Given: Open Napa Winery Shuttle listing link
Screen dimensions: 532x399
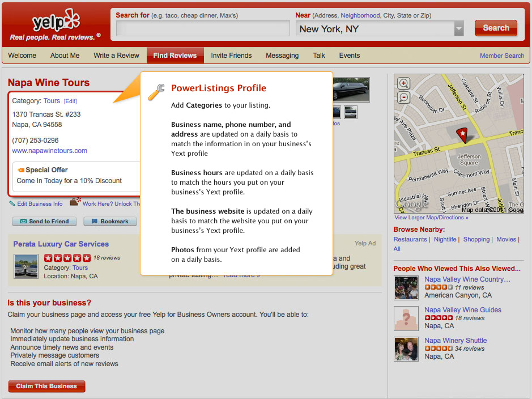Looking at the screenshot, I should point(456,340).
